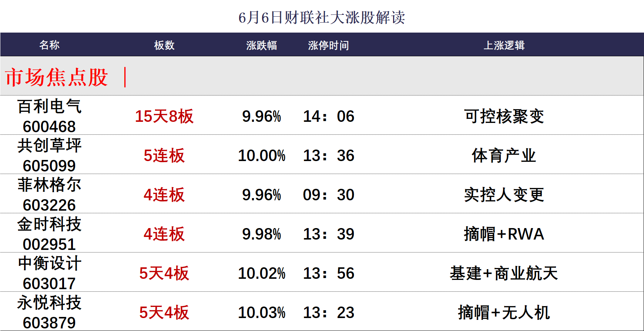The width and height of the screenshot is (644, 331).
Task: Click the 涨停时间 column header
Action: (328, 45)
